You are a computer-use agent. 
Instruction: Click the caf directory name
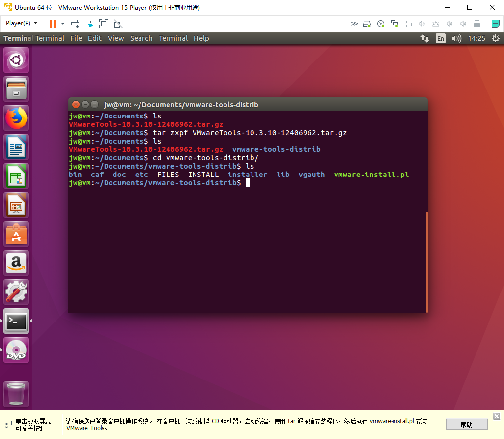tap(97, 175)
